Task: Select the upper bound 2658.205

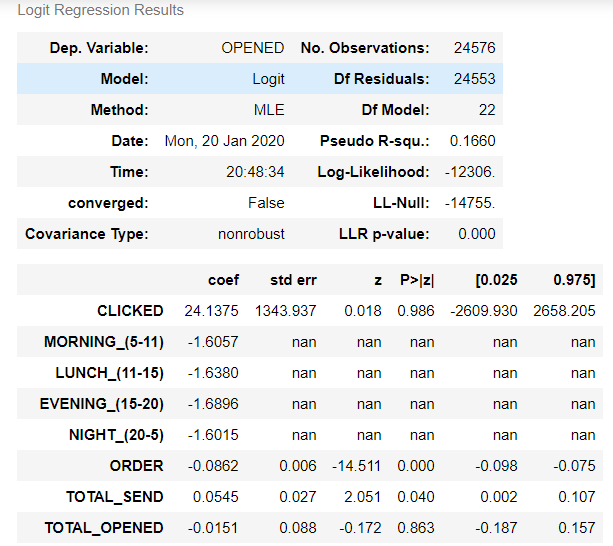Action: pos(564,311)
